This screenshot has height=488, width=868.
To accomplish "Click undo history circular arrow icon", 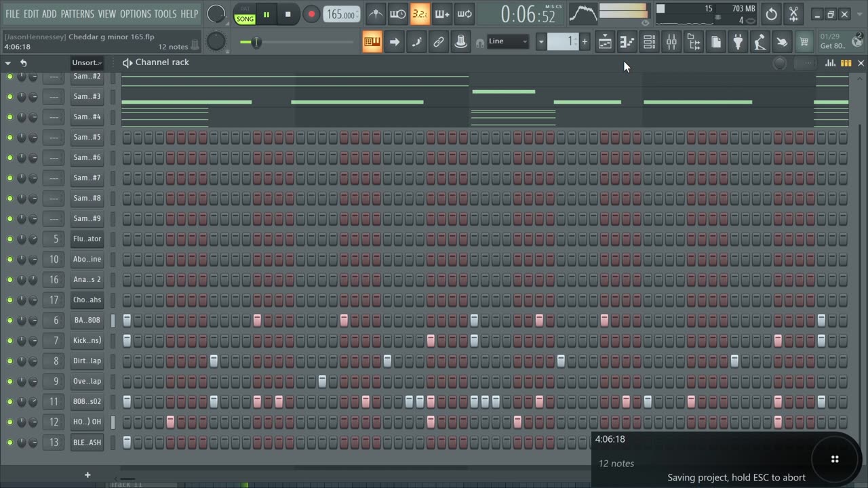I will 771,14.
